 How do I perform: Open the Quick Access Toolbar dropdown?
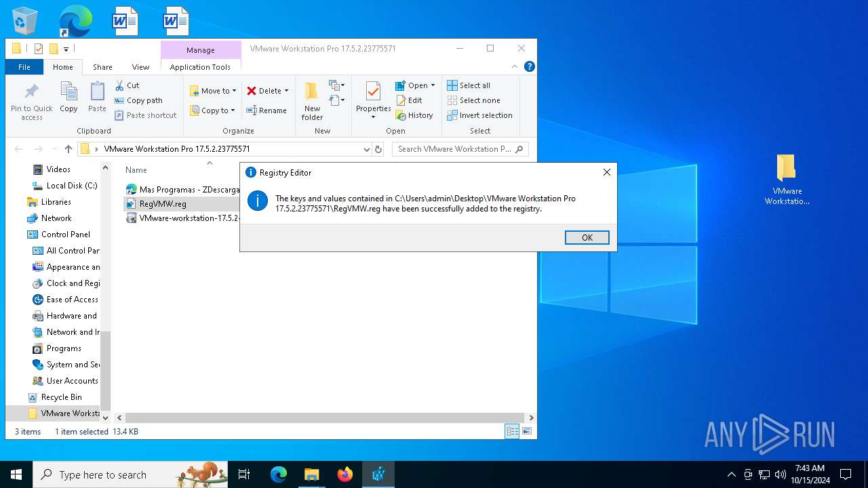(66, 49)
